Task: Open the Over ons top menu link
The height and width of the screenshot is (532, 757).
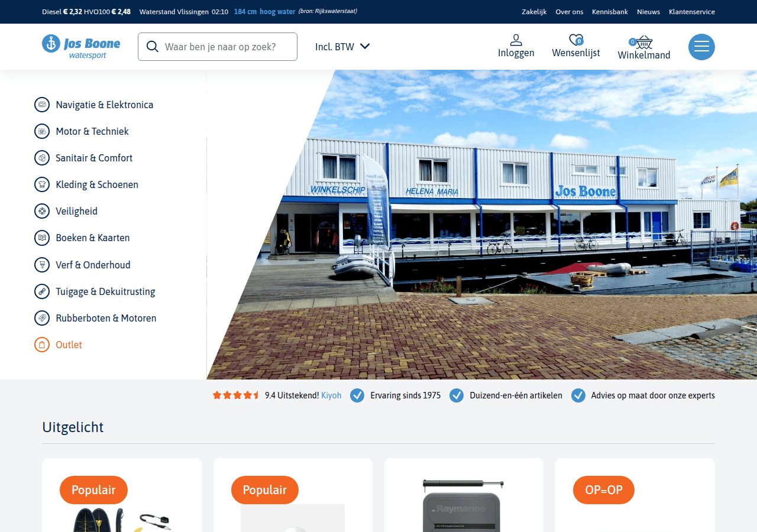Action: point(570,12)
